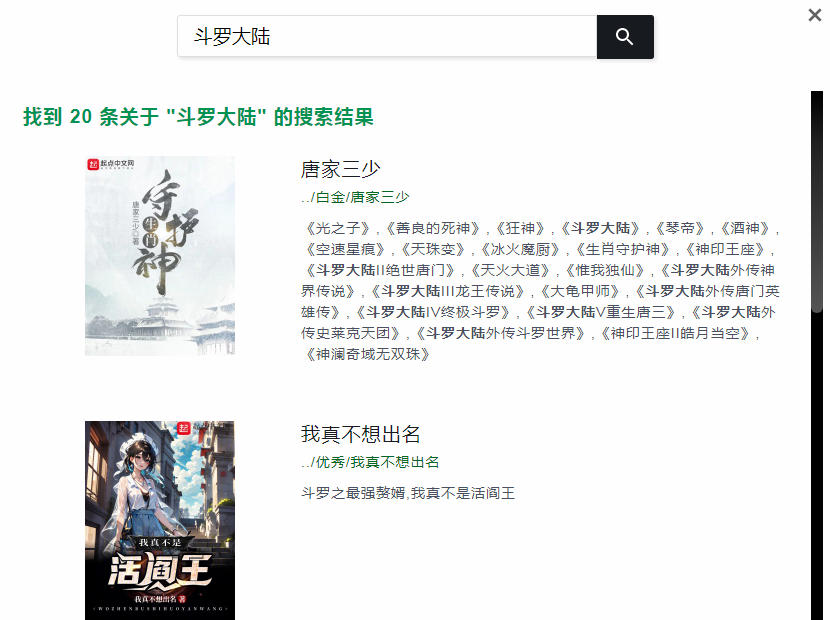830x620 pixels.
Task: Open the 我真不想出名 result title
Action: point(360,434)
